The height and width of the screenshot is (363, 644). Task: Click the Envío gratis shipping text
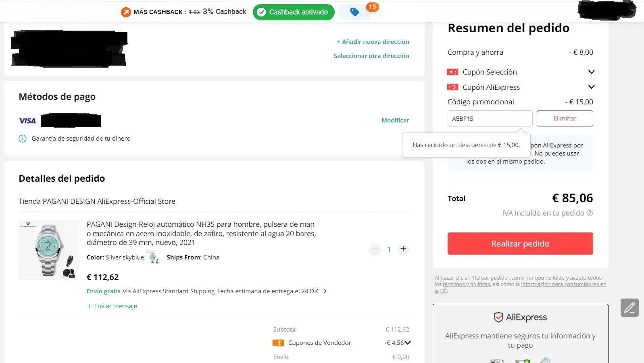point(104,291)
